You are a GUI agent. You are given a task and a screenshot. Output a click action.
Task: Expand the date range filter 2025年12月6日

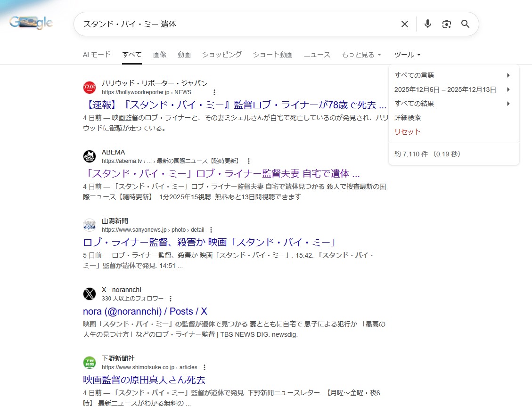pyautogui.click(x=452, y=89)
